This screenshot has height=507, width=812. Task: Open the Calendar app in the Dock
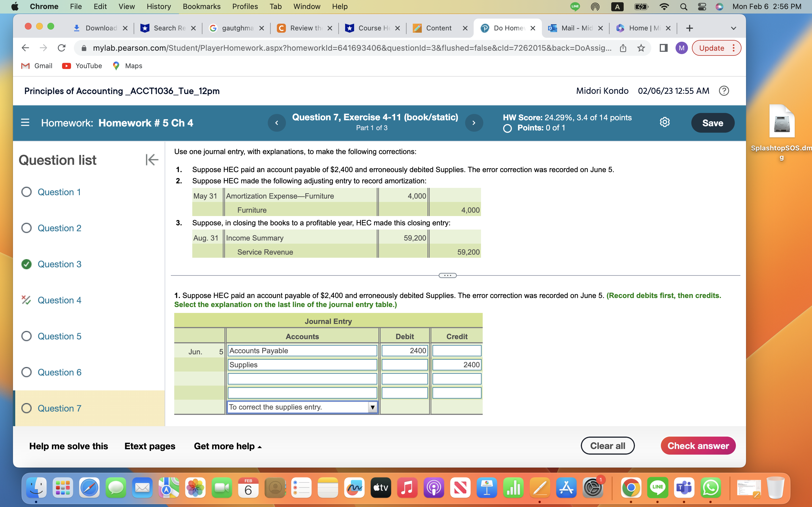pyautogui.click(x=248, y=488)
